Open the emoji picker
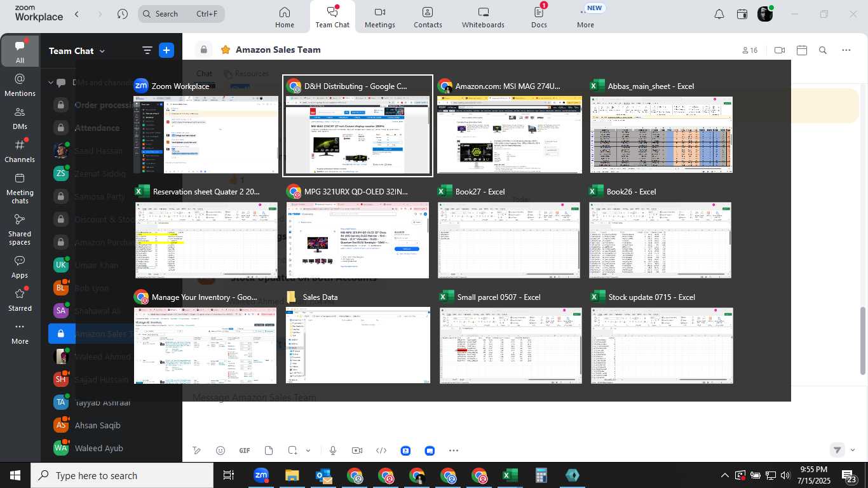This screenshot has height=488, width=868. pyautogui.click(x=220, y=451)
